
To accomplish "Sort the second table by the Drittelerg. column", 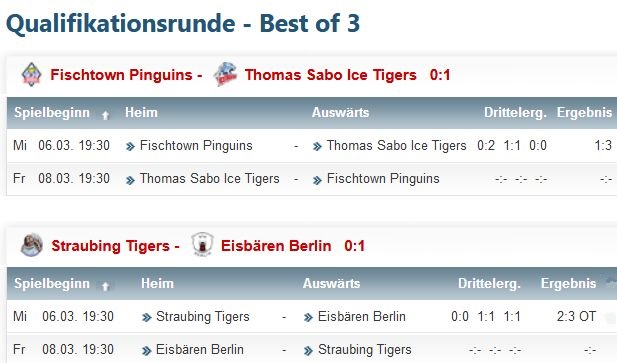I will (x=489, y=284).
